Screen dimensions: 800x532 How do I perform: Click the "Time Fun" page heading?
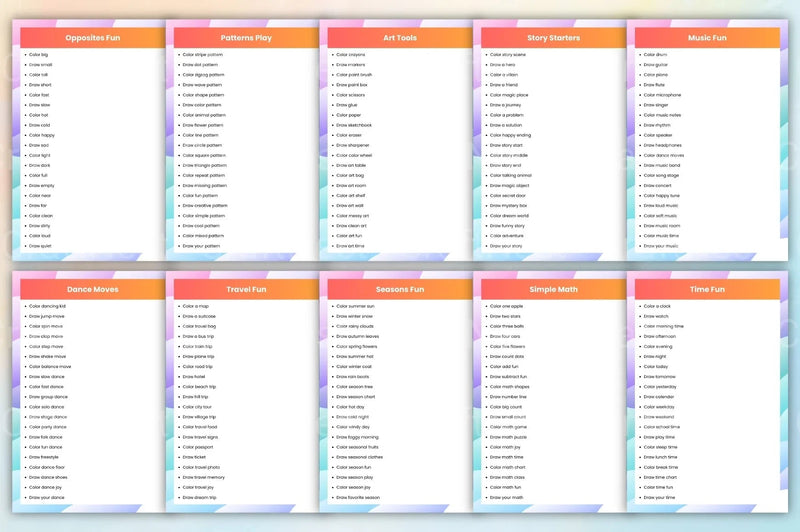pyautogui.click(x=707, y=289)
